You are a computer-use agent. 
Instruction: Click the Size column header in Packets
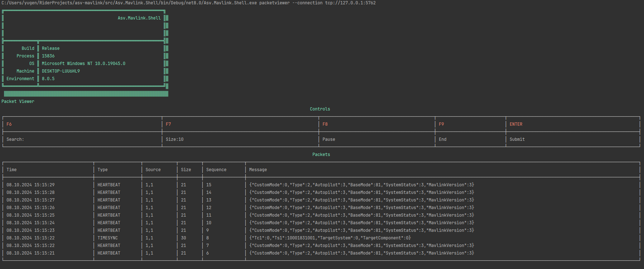coord(186,170)
